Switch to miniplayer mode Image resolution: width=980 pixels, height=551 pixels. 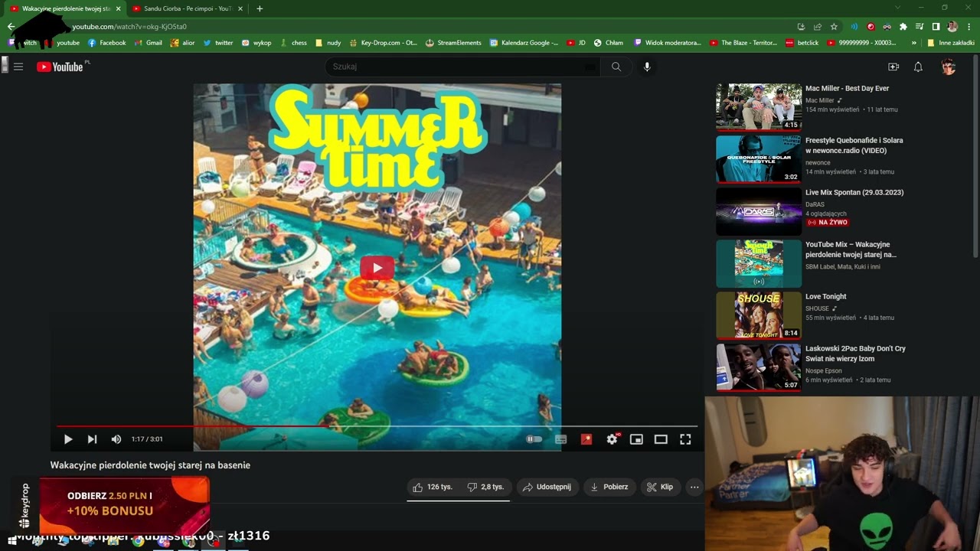click(x=636, y=439)
